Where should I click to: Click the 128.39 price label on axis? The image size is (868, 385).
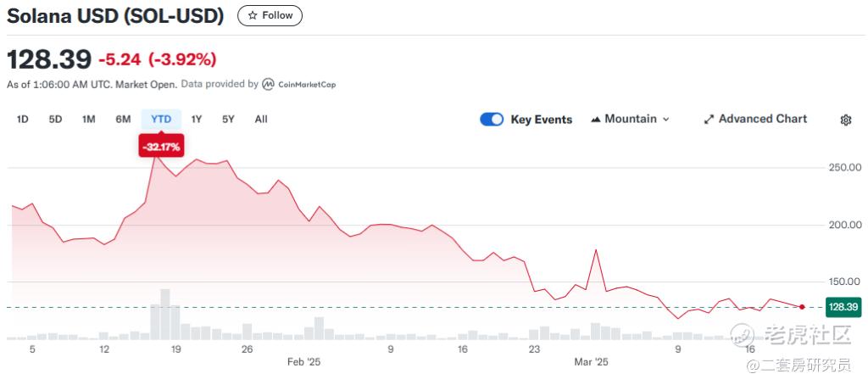tap(843, 306)
